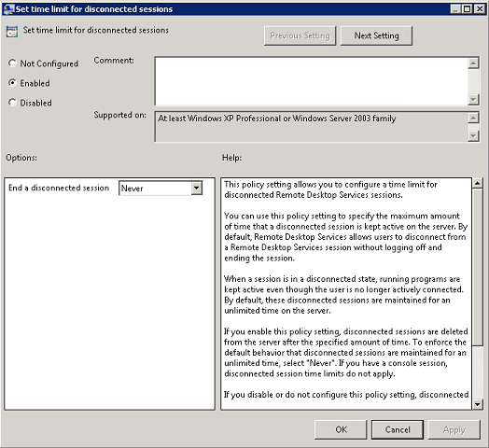Screen dimensions: 489x448
Task: Maximize the policy dialog window
Action: tap(467, 9)
